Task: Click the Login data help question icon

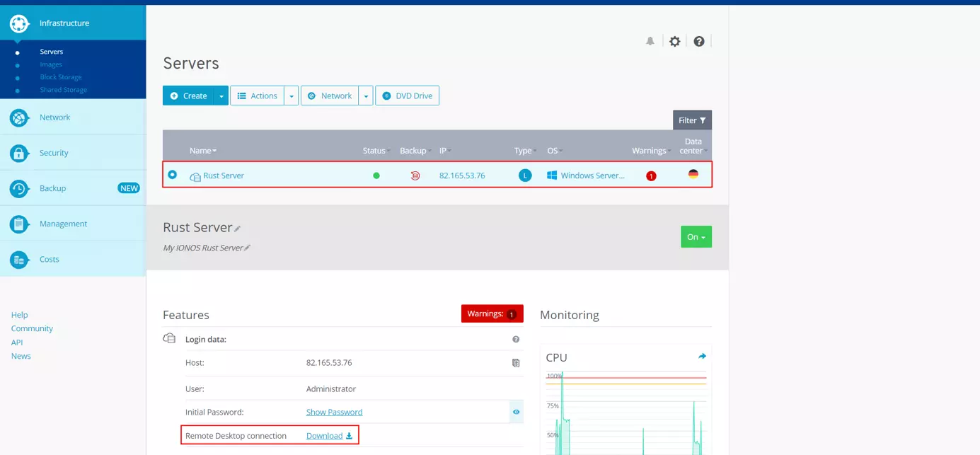Action: tap(516, 340)
